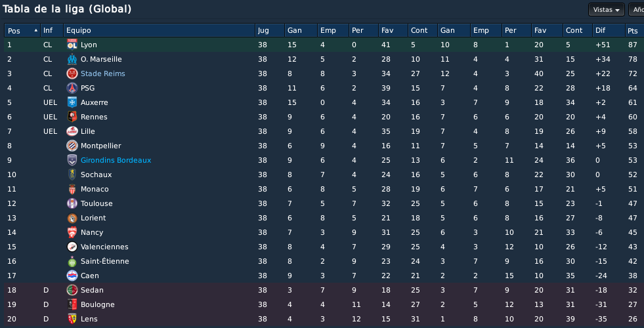Click the O. Marseille club badge
The height and width of the screenshot is (328, 644).
click(72, 59)
